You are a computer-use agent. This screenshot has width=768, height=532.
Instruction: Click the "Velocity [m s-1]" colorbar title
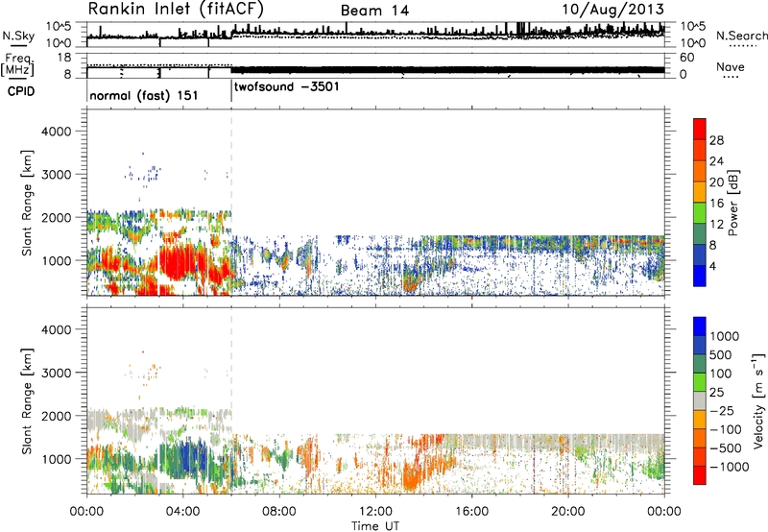pos(758,400)
